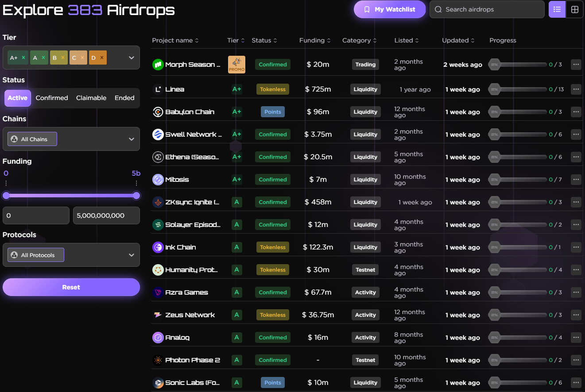Open the three-dot menu for Linea
585x392 pixels.
(576, 89)
